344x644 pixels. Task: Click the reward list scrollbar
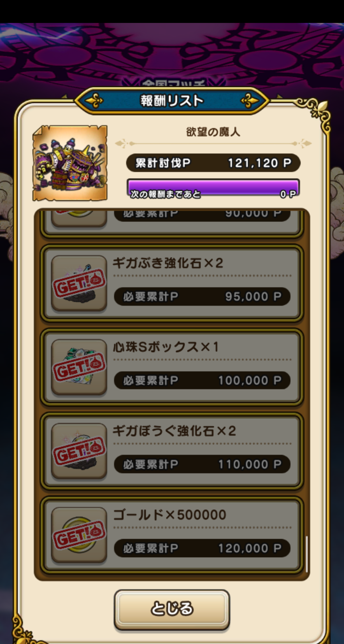click(x=306, y=554)
